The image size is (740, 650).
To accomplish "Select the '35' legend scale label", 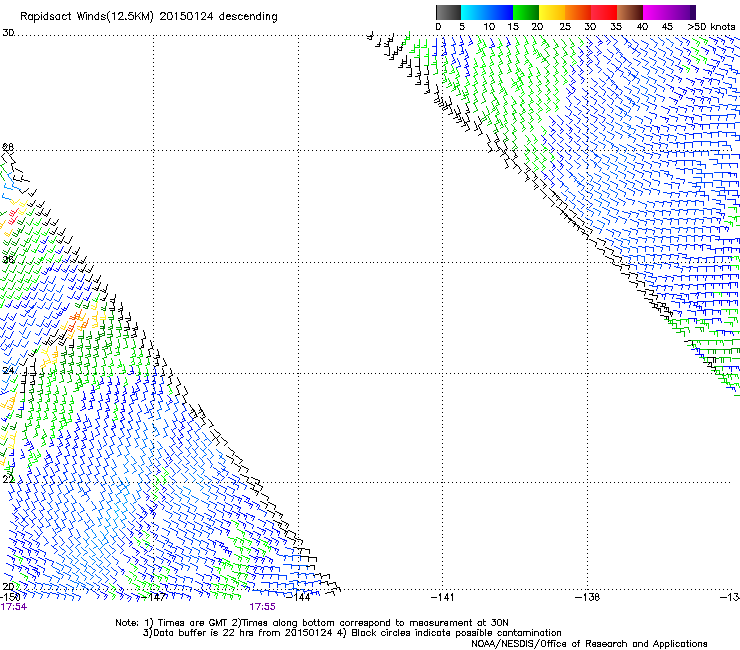I will 616,27.
